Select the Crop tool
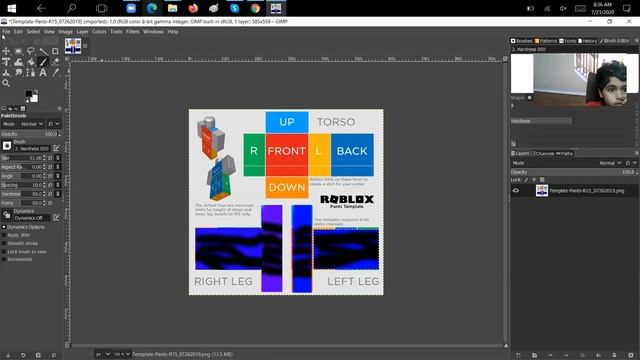Image resolution: width=640 pixels, height=360 pixels. click(55, 51)
